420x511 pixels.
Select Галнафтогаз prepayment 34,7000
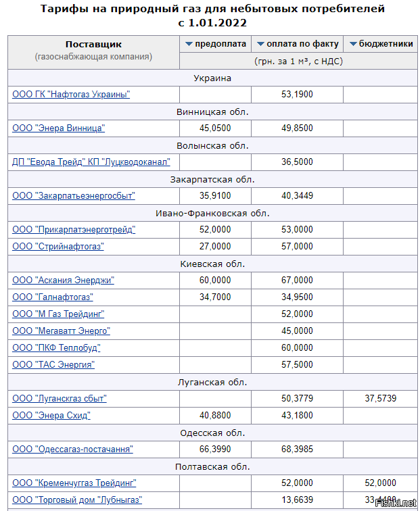215,297
